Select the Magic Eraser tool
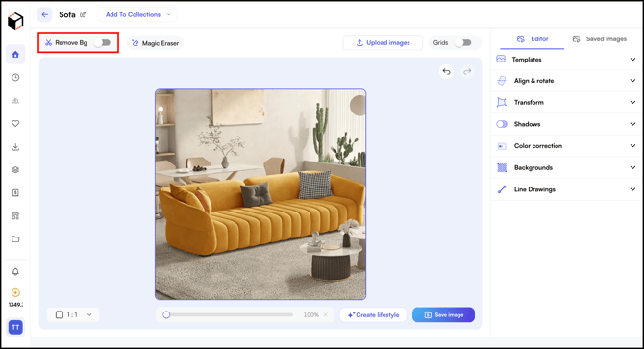 point(156,43)
